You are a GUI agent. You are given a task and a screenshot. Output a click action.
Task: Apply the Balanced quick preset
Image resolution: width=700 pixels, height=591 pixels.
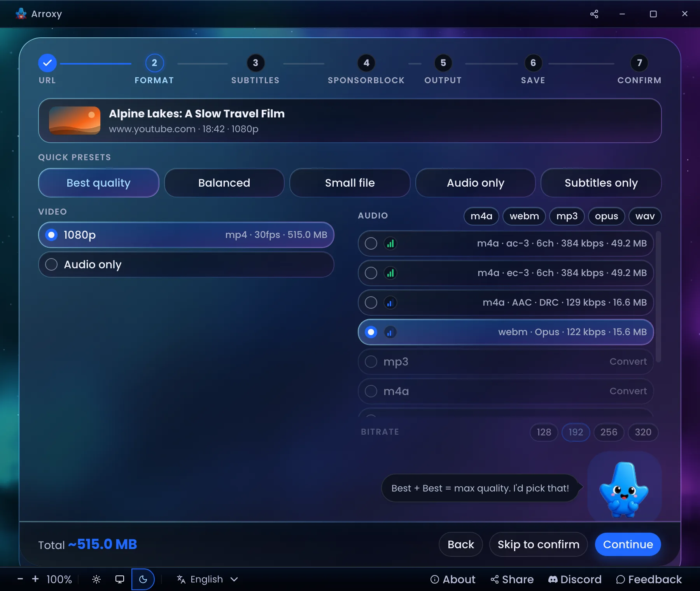[x=224, y=183]
